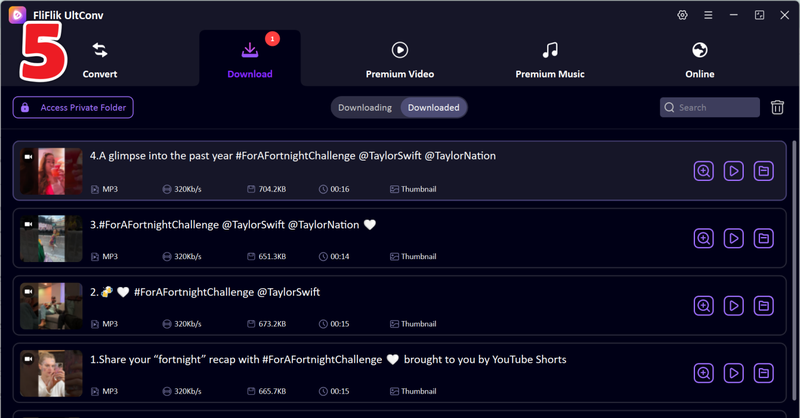Open the Online browser tab
The width and height of the screenshot is (800, 418).
coord(700,60)
